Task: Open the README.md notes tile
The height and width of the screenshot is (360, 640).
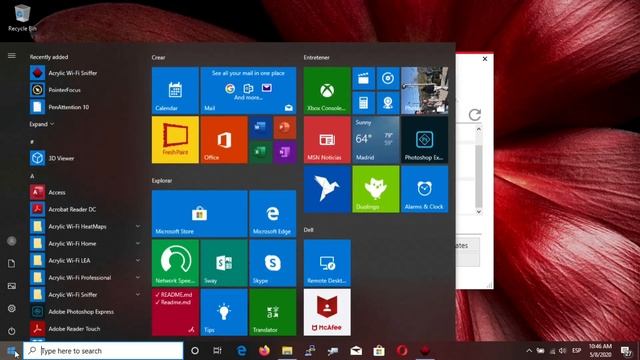Action: (x=175, y=312)
